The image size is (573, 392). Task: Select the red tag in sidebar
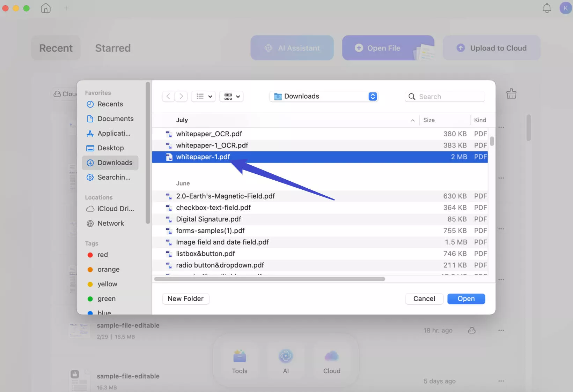[102, 255]
